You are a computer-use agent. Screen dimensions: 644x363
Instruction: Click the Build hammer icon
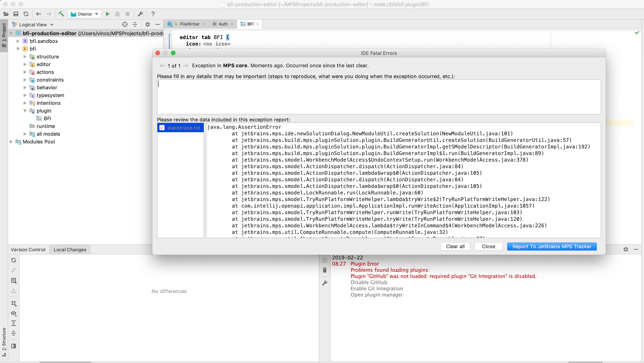(61, 14)
